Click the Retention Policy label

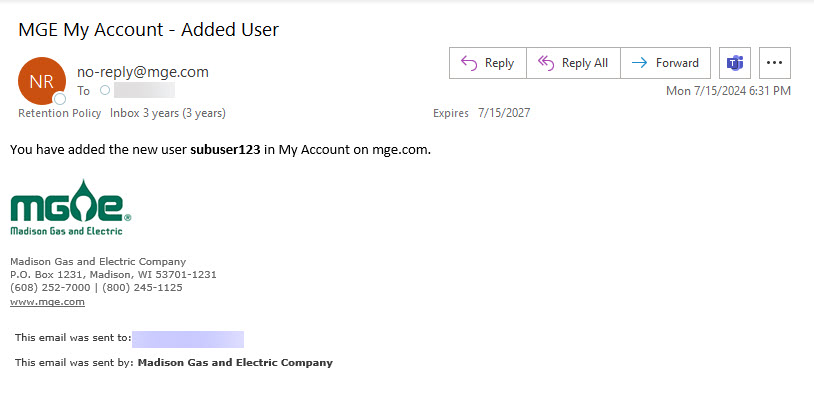(x=59, y=113)
